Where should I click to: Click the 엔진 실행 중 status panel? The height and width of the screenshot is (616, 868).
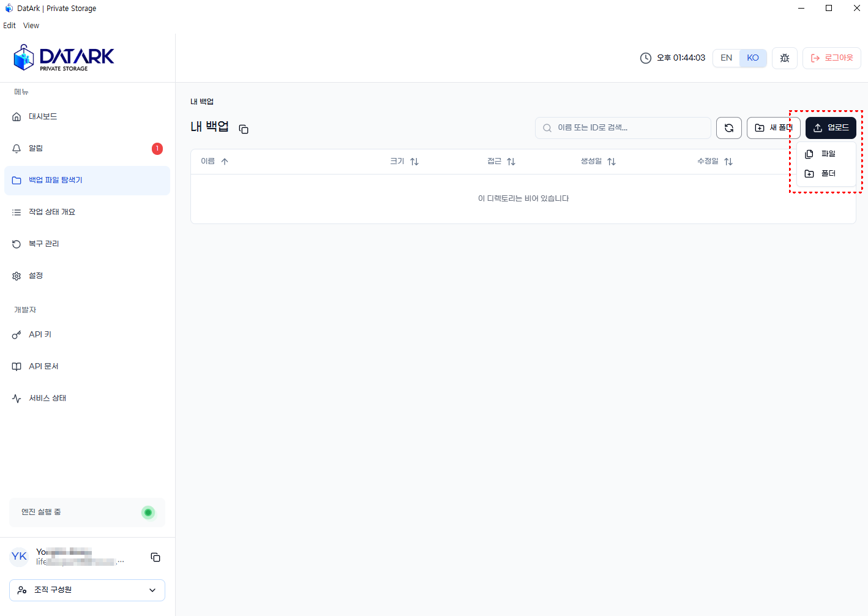pyautogui.click(x=87, y=513)
